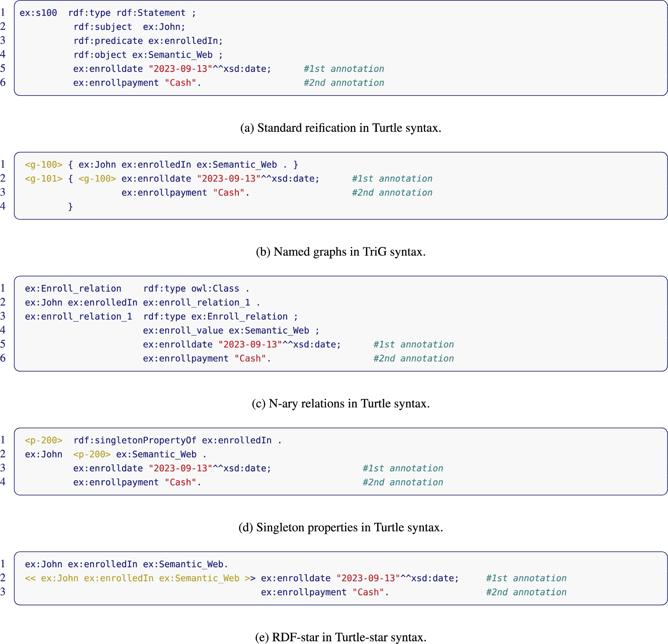Click the ex:s100 subject in listing (a)
Image resolution: width=668 pixels, height=644 pixels.
(38, 13)
